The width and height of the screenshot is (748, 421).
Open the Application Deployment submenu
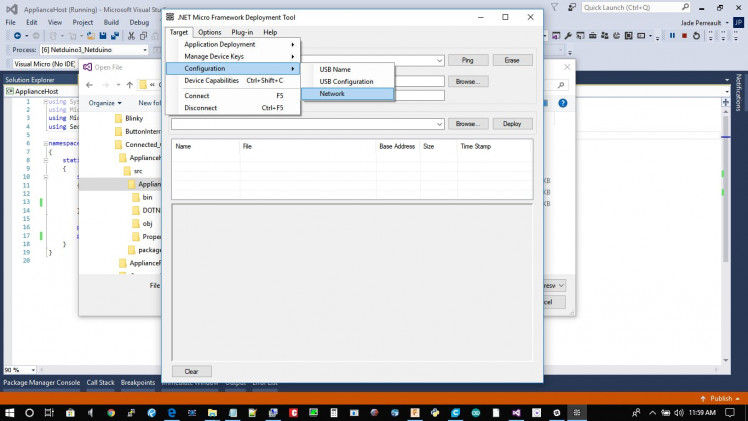233,44
